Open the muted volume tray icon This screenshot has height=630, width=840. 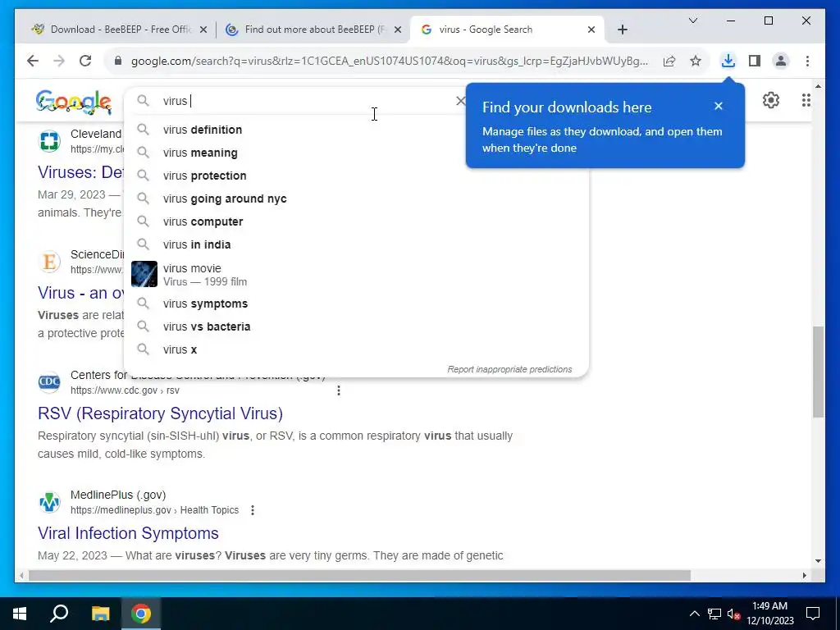point(734,614)
